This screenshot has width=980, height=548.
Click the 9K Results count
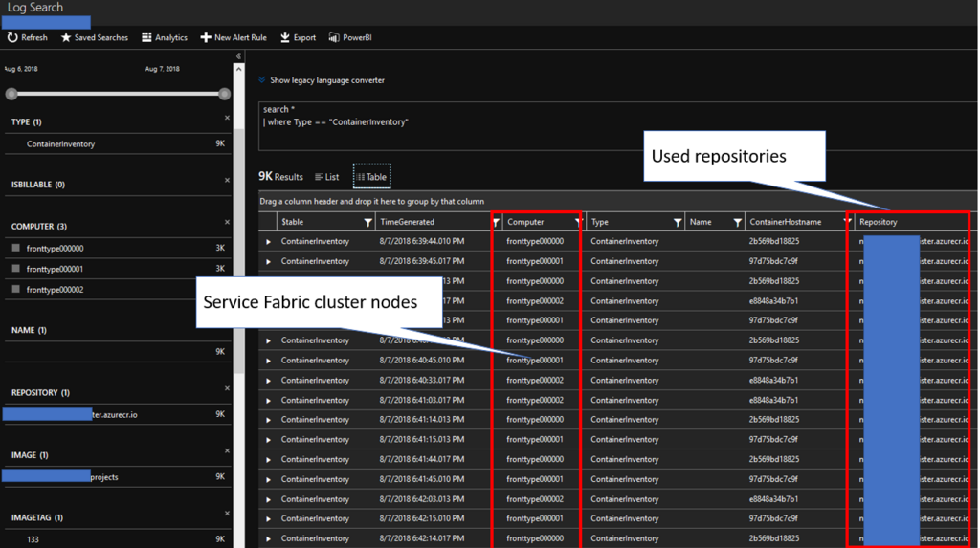(x=280, y=177)
